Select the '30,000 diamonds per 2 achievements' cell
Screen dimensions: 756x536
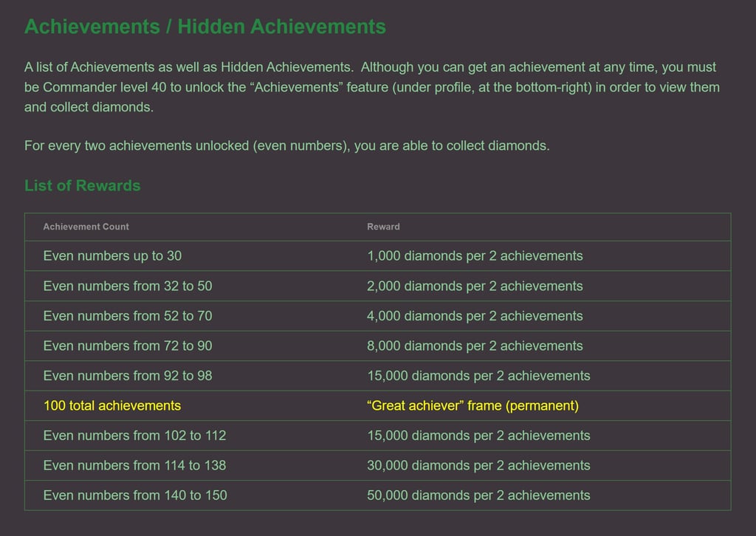pos(478,465)
